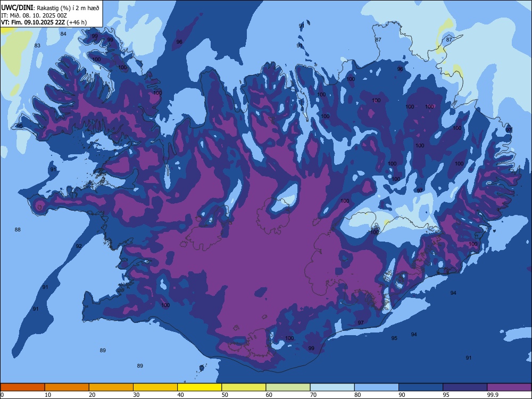532x399 pixels.
Task: Click the legend tick label '10'
Action: click(48, 395)
